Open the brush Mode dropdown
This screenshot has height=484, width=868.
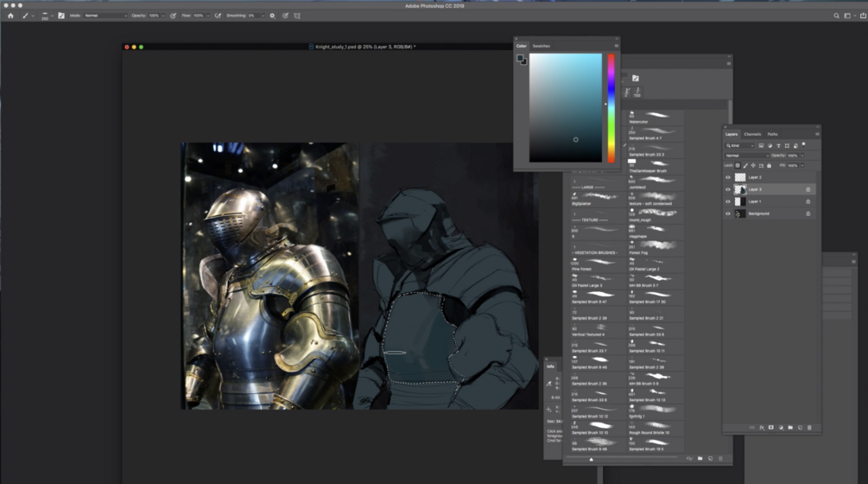[x=105, y=16]
